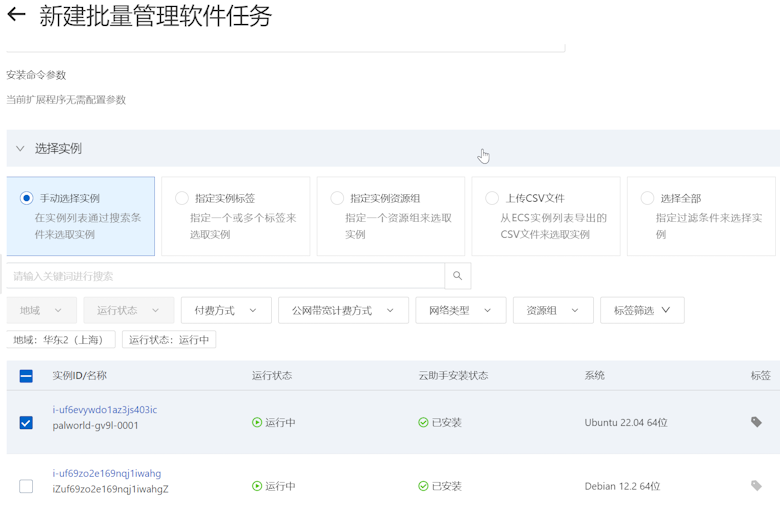Click tag icon in palworld-gv9l-0001 row
This screenshot has height=512, width=780.
click(x=756, y=422)
